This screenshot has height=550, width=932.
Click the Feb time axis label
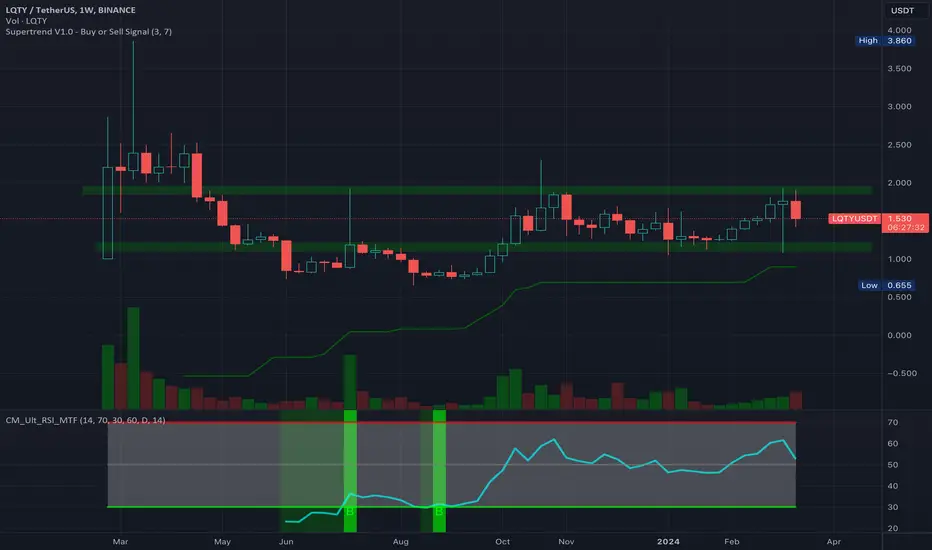732,542
